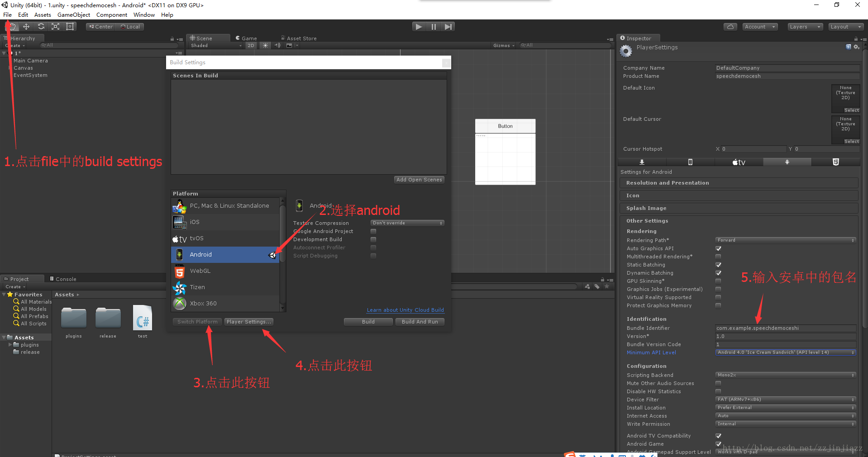This screenshot has width=868, height=457.
Task: Open the Component menu
Action: pos(112,15)
